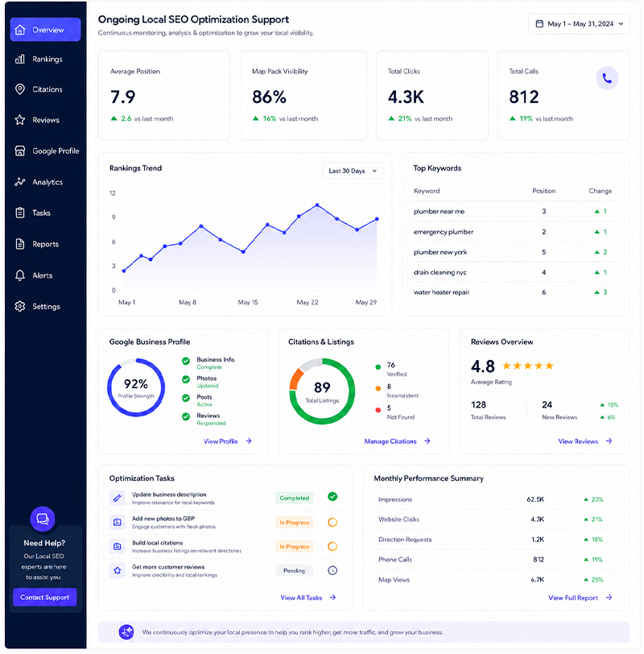The height and width of the screenshot is (654, 644).
Task: Click the star Reviews icon in sidebar
Action: click(19, 120)
